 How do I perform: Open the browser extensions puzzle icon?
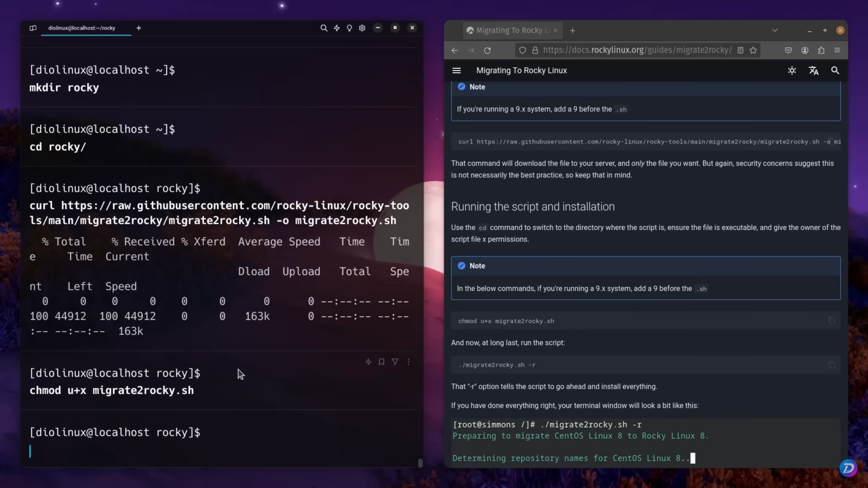click(x=821, y=50)
